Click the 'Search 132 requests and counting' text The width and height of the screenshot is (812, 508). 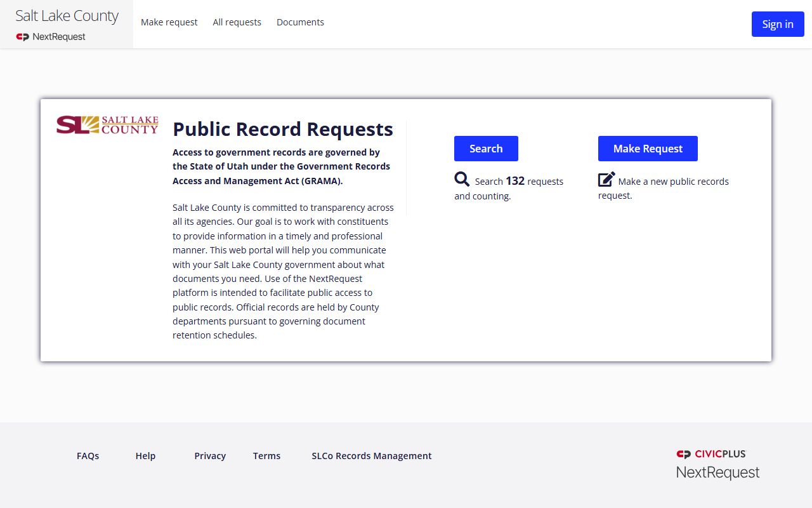[x=509, y=188]
